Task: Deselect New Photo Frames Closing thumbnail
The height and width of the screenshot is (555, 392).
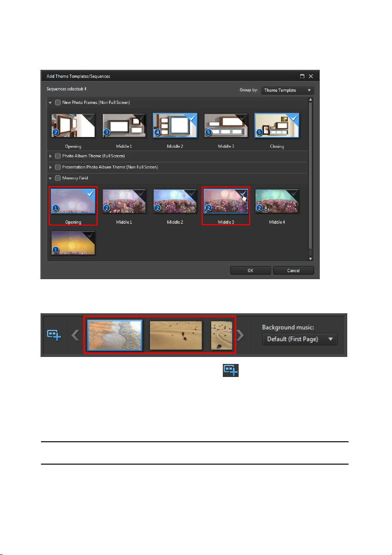Action: point(277,125)
